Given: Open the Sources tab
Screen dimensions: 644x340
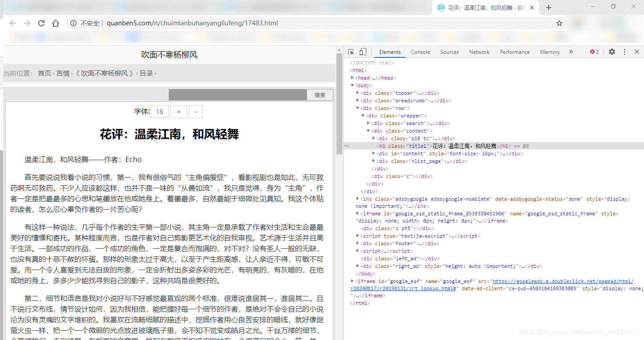Looking at the screenshot, I should coord(450,52).
